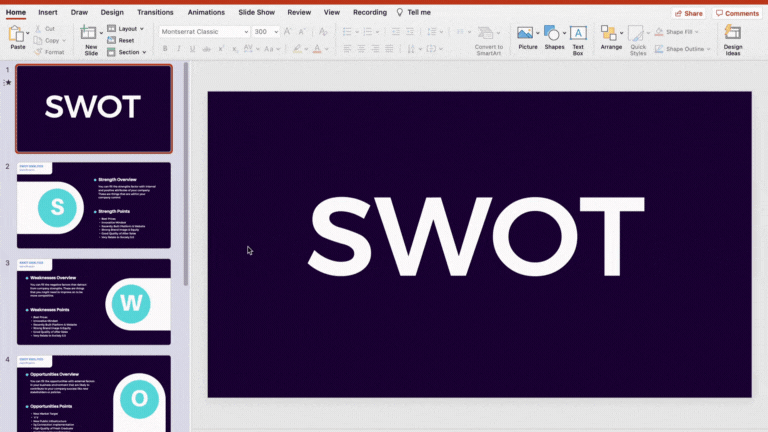Open the Paste options arrow
The image size is (768, 432).
[x=27, y=33]
